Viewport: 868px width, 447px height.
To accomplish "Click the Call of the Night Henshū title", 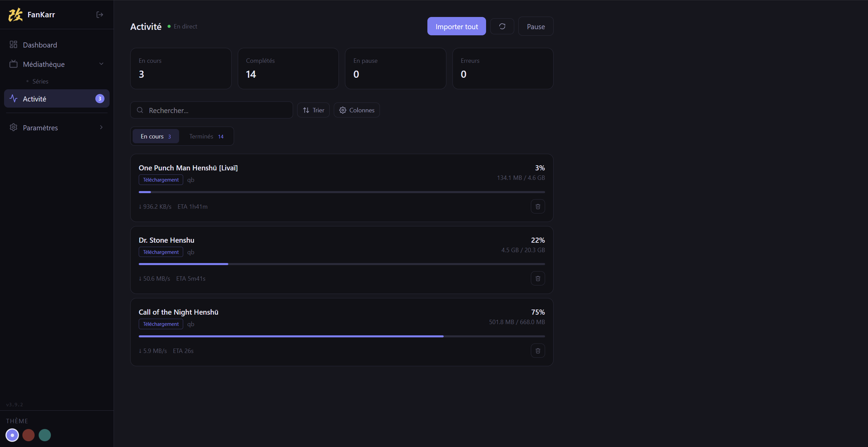I will tap(178, 312).
